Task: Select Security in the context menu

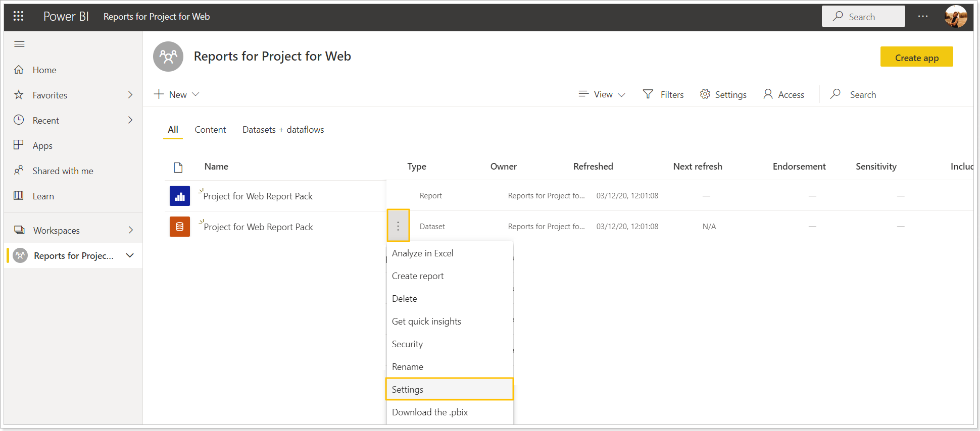Action: click(x=450, y=344)
